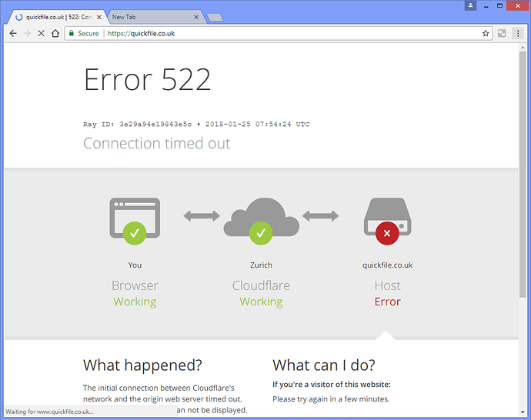Screen dimensions: 531x420
Task: Close the quickfile.co.uk tab
Action: (99, 17)
